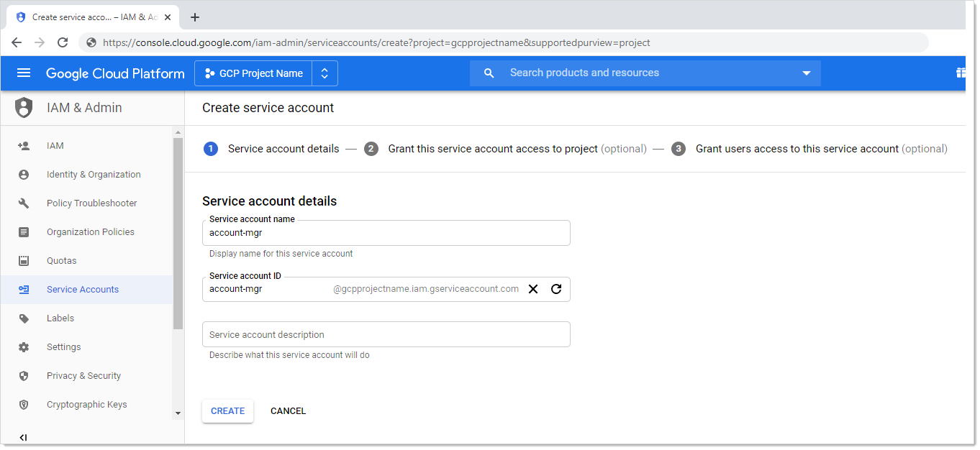Regenerate the Service account ID
980x450 pixels.
(x=556, y=289)
